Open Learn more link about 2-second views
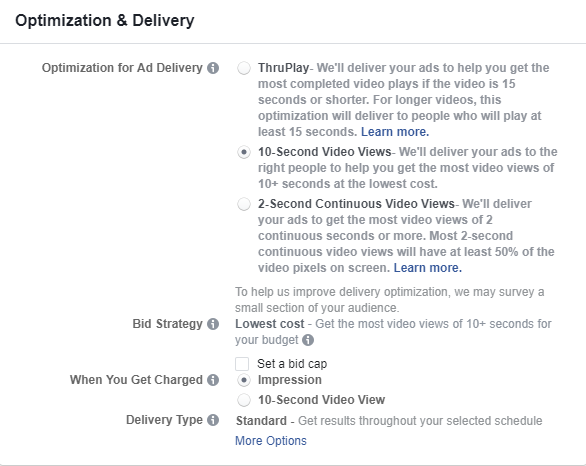Screen dimensions: 586x466 point(428,268)
